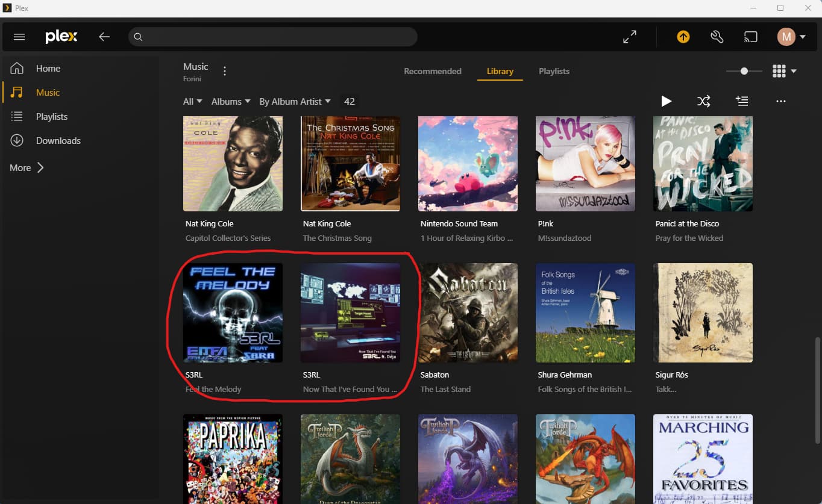Click the Sigur Rós artist name
Viewport: 822px width, 504px height.
click(x=672, y=375)
